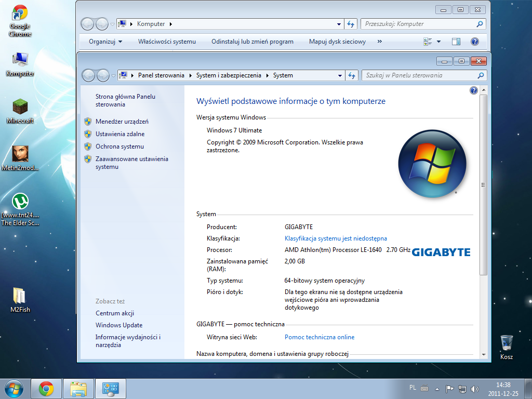This screenshot has height=399, width=532.
Task: Click the volume speaker tray icon
Action: [x=475, y=389]
